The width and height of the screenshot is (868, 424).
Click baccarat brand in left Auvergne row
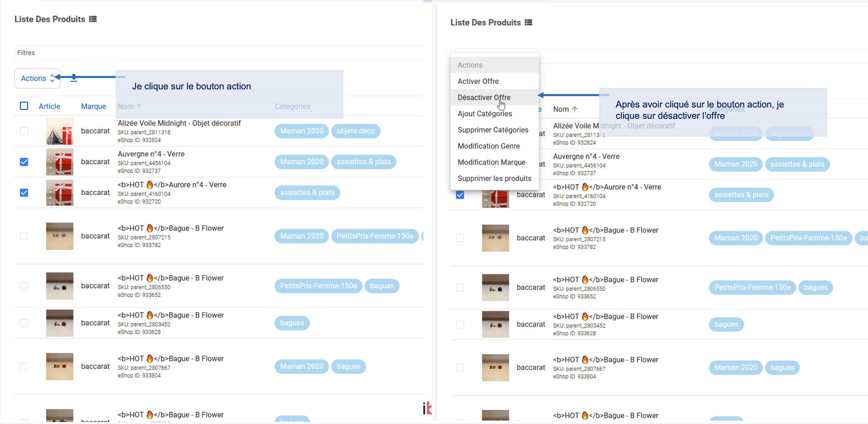(95, 161)
